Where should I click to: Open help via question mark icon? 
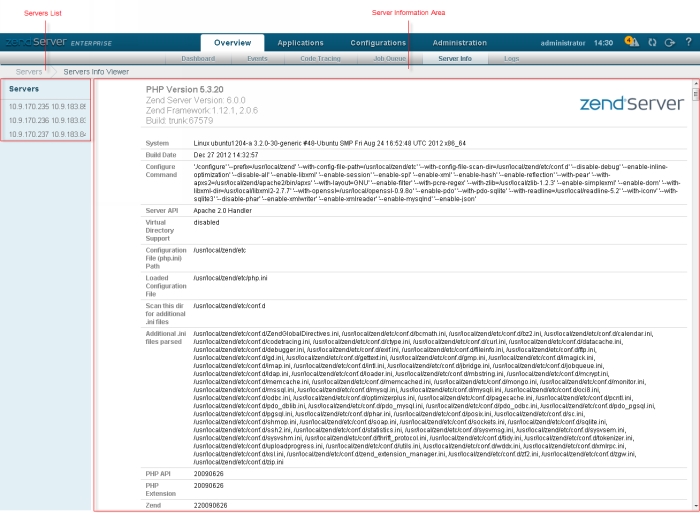[687, 43]
